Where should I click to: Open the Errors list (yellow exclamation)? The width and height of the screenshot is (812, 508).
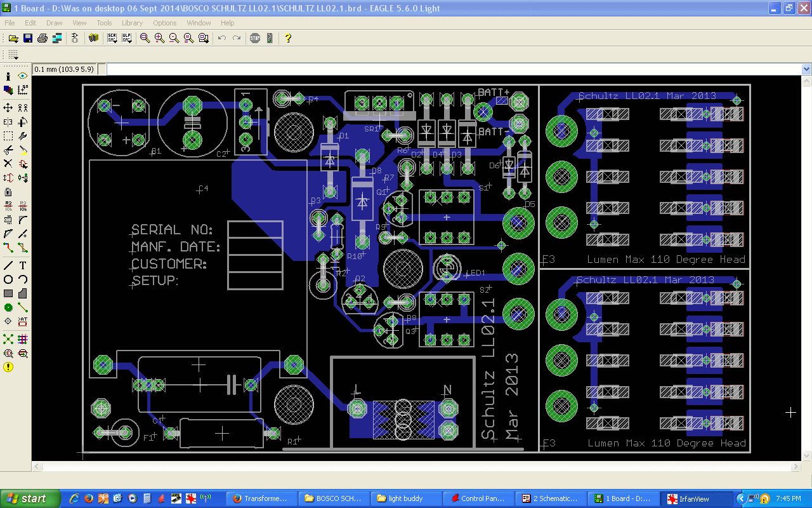(8, 367)
